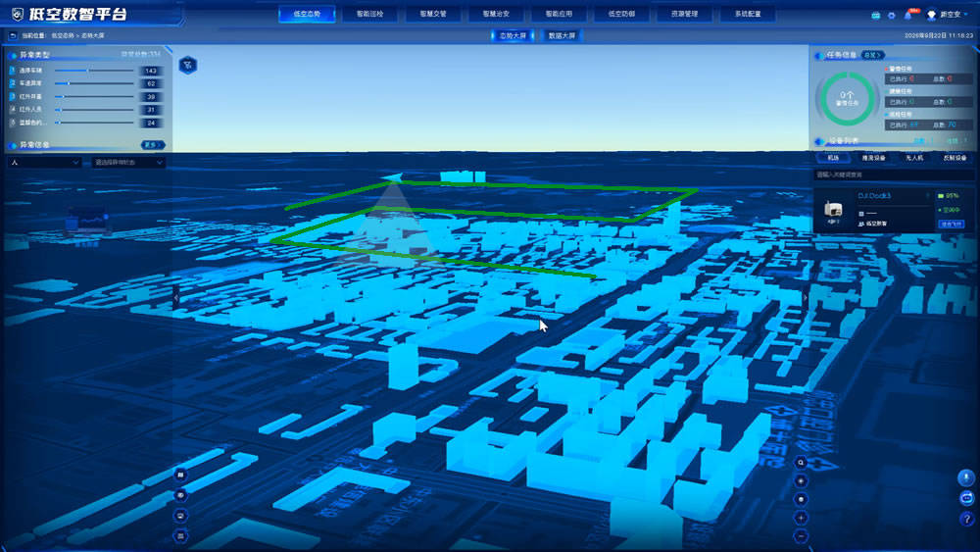Adjust the slider for anomaly row 62

[94, 83]
